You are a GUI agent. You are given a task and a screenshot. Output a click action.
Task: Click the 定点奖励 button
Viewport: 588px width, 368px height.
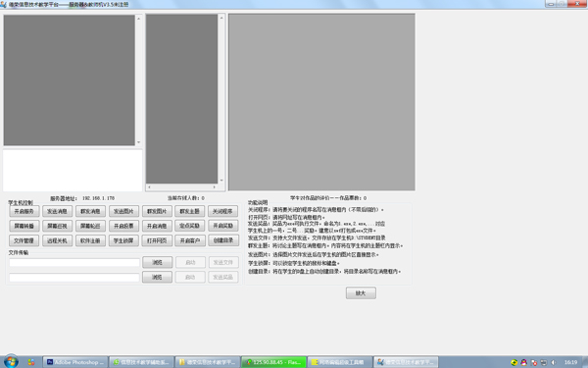point(190,226)
